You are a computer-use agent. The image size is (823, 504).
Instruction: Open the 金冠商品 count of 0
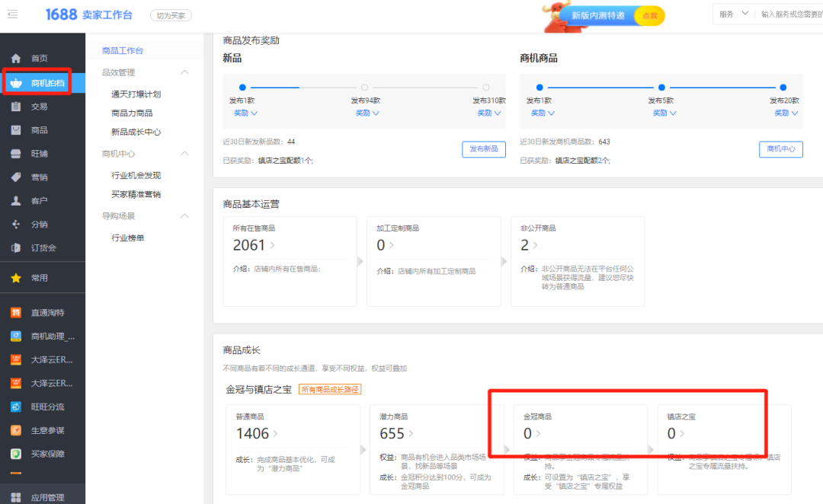(x=532, y=434)
